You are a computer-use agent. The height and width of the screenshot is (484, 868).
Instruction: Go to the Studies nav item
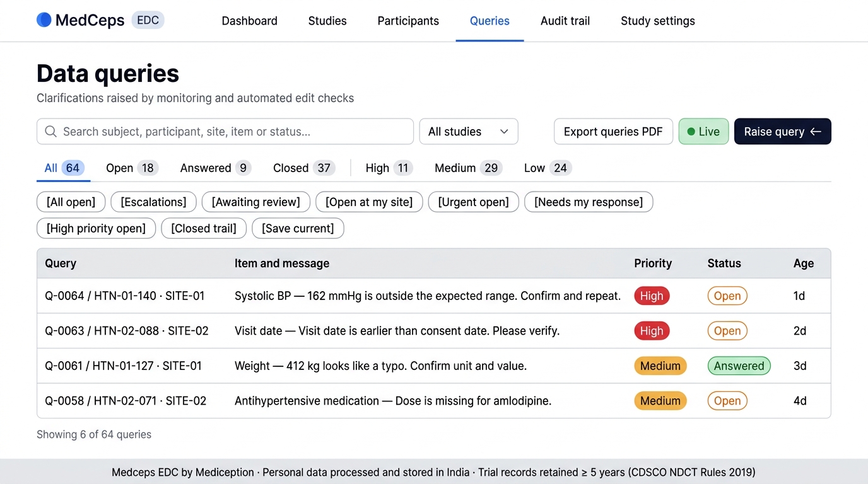click(327, 21)
